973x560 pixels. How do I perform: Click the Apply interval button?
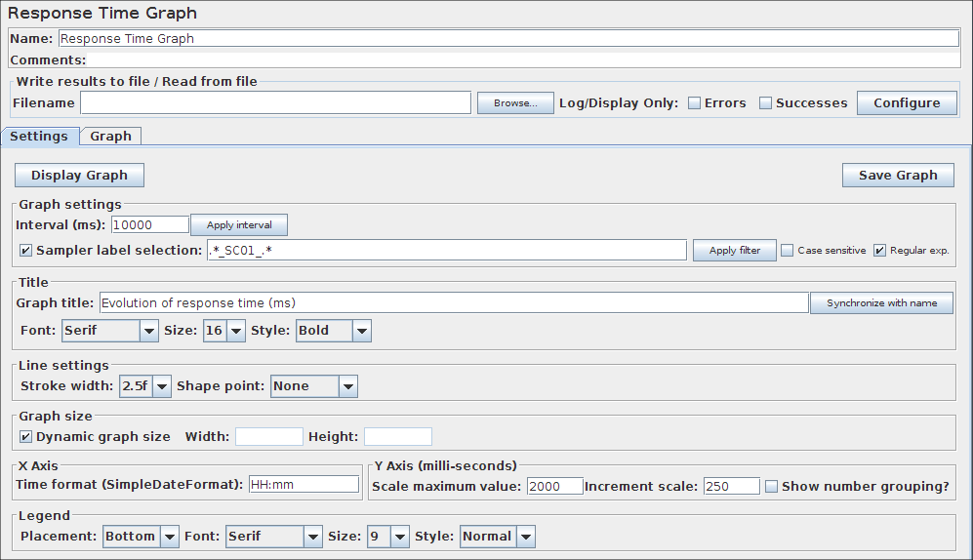pos(239,225)
